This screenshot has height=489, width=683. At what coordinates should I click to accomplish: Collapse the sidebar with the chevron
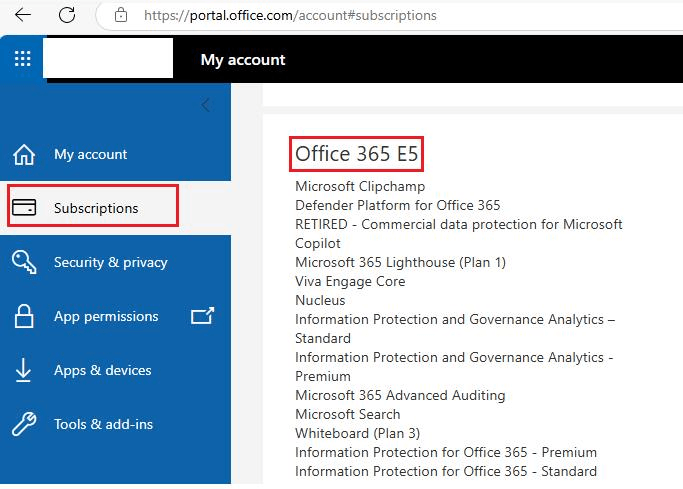click(x=206, y=105)
